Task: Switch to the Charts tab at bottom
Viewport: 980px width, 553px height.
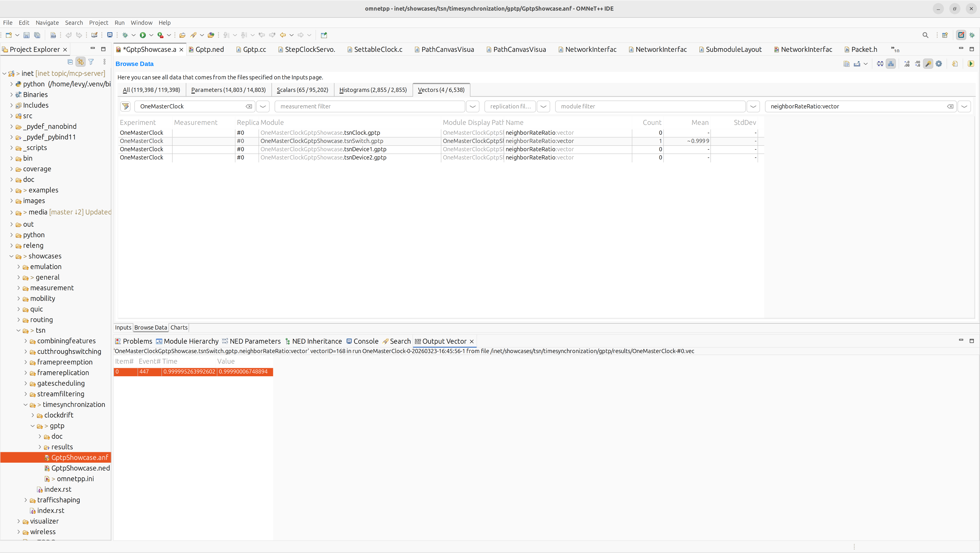Action: tap(179, 328)
